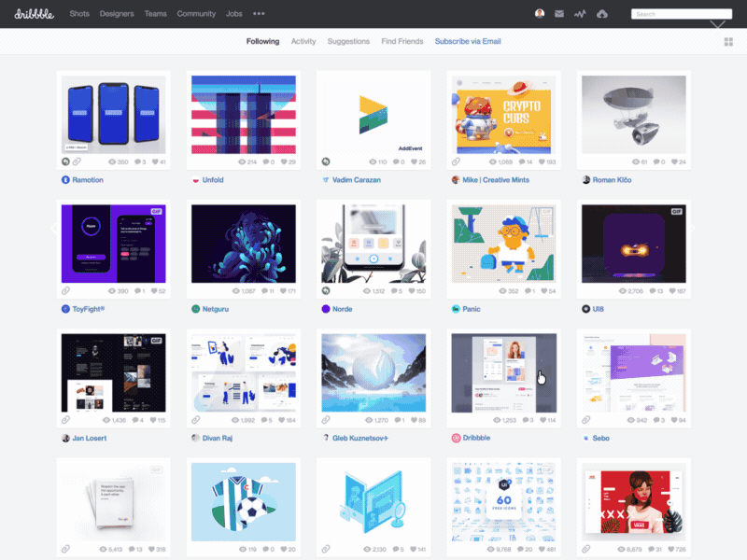Screen dimensions: 747x560
Task: Visit Gleb Kuznetsov's profile
Action: click(360, 438)
